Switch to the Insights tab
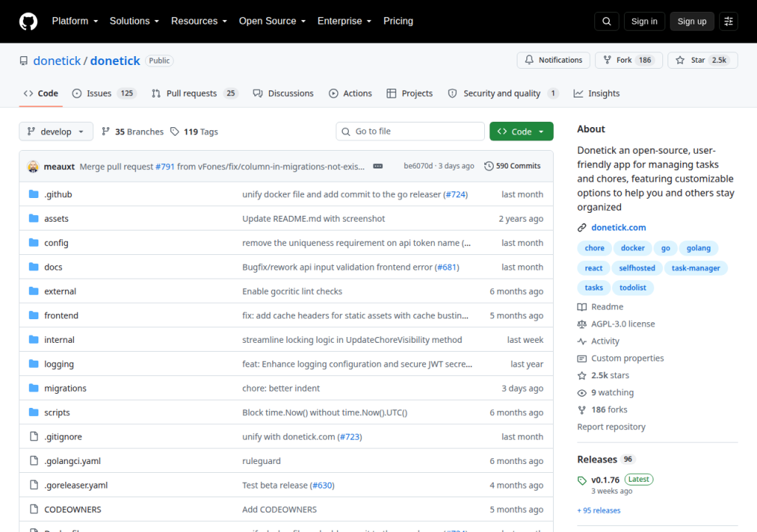 597,93
